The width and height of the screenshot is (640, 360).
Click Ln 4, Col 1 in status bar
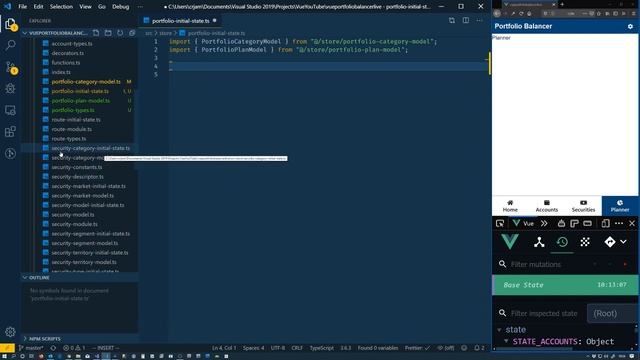(x=224, y=348)
